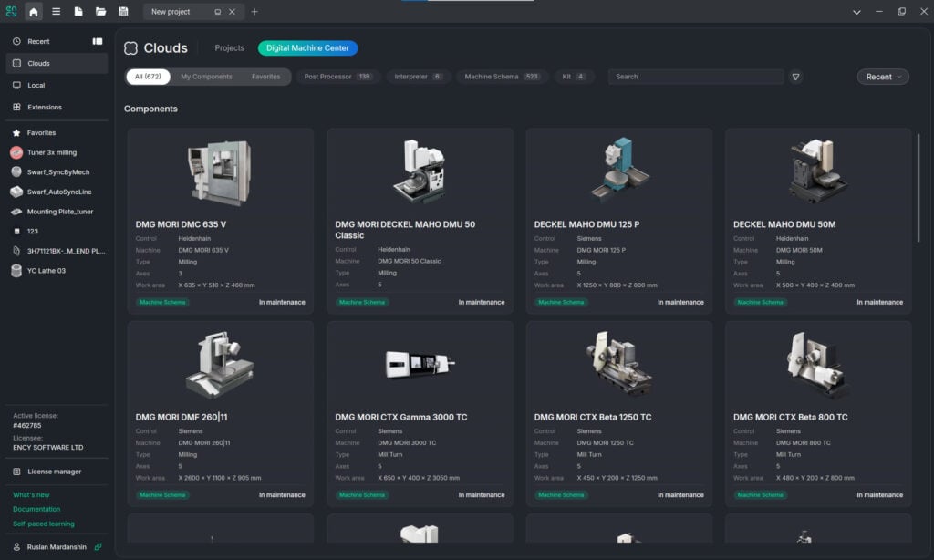934x560 pixels.
Task: Open Self-paced learning link
Action: coord(44,524)
